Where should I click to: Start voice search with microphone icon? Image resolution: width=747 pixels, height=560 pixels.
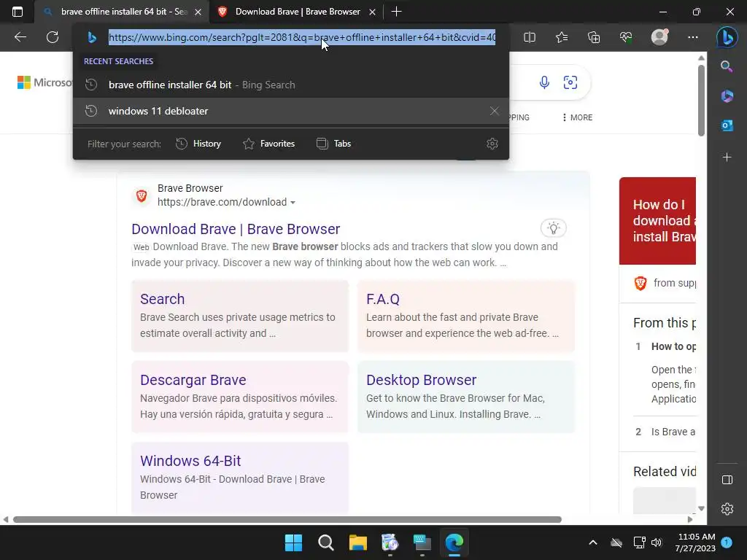tap(544, 82)
